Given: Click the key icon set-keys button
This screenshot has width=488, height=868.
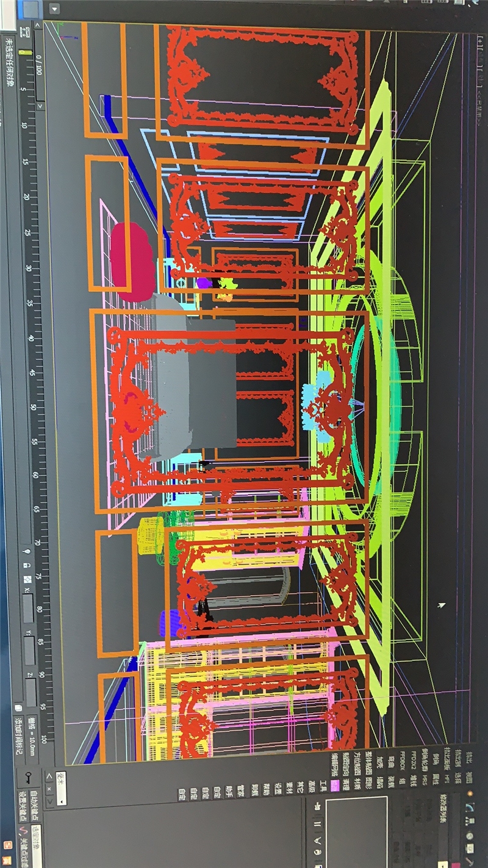Looking at the screenshot, I should [x=30, y=776].
